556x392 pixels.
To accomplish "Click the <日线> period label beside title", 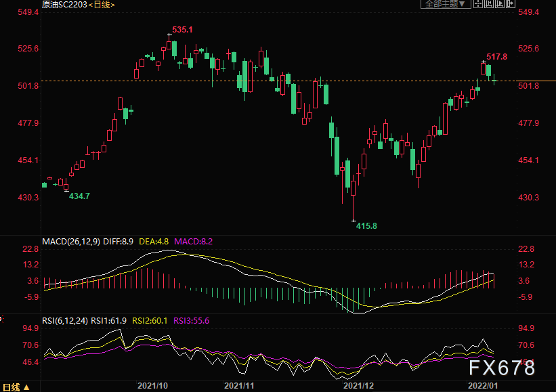I will click(102, 5).
